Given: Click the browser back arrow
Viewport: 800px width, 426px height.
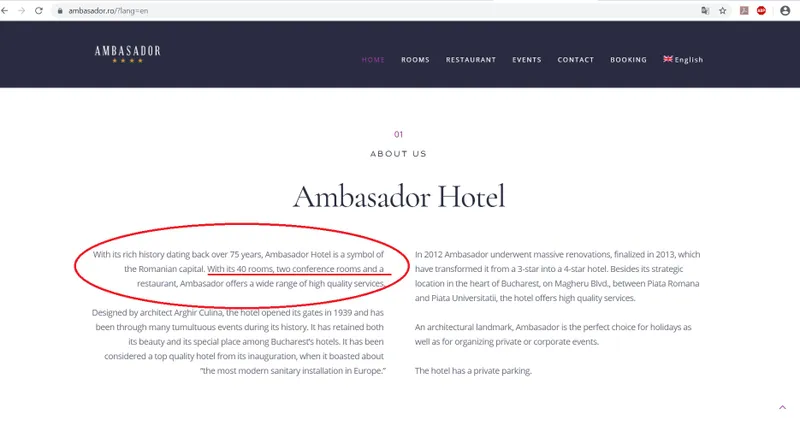Looking at the screenshot, I should point(7,10).
